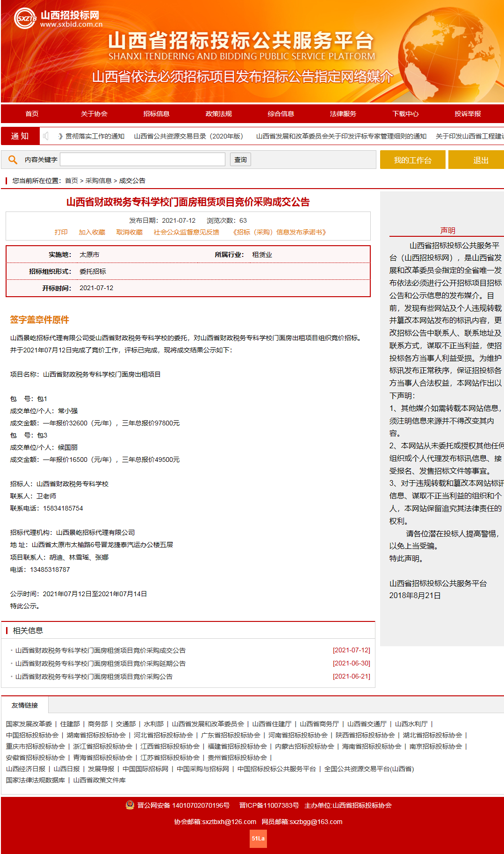The image size is (504, 854).
Task: Go to 下载中心 in navigation
Action: click(x=405, y=114)
